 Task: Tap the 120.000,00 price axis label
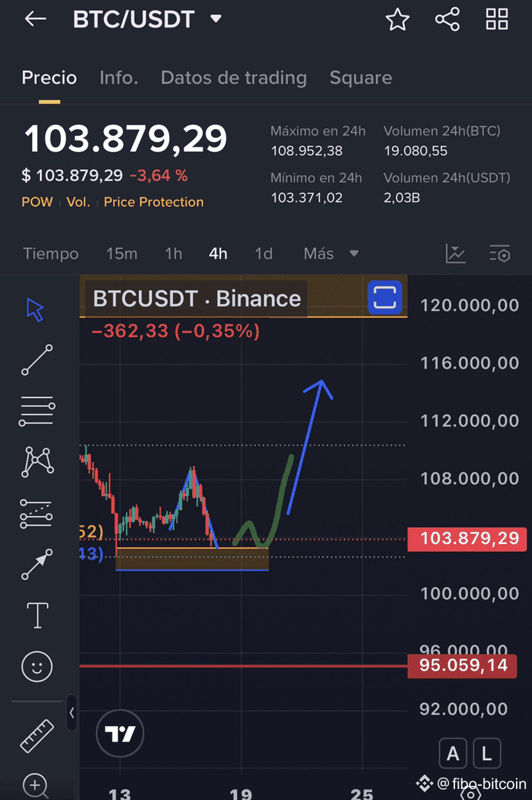point(470,305)
